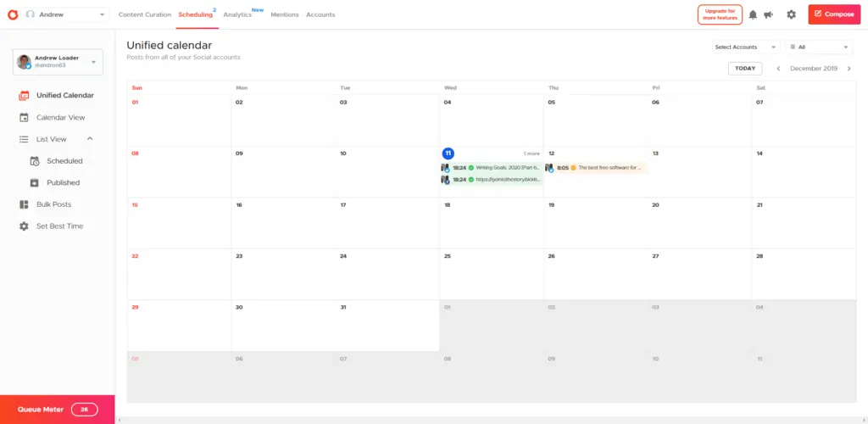Screen dimensions: 868x424
Task: Click the Calendar View sidebar icon
Action: tap(24, 118)
